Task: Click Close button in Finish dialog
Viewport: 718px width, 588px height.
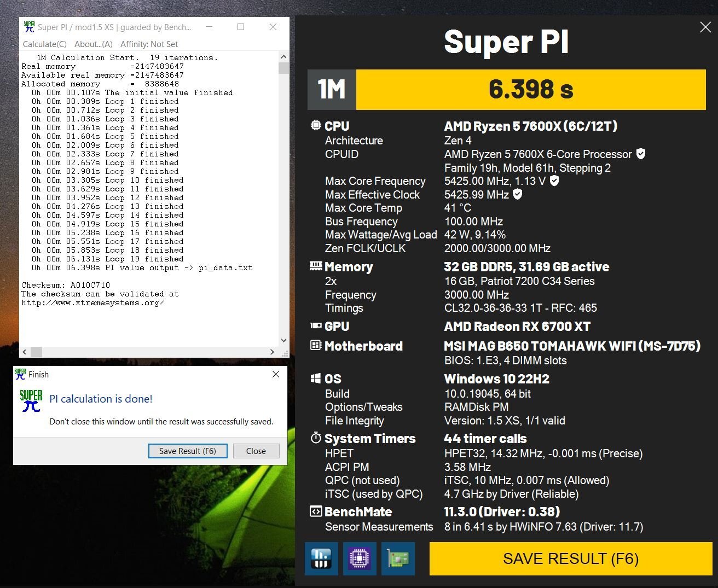Action: 256,451
